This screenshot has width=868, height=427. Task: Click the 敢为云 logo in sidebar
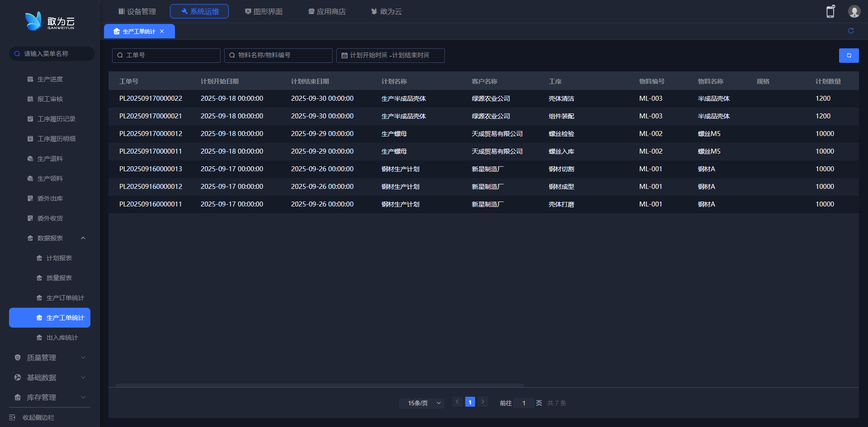pos(50,21)
